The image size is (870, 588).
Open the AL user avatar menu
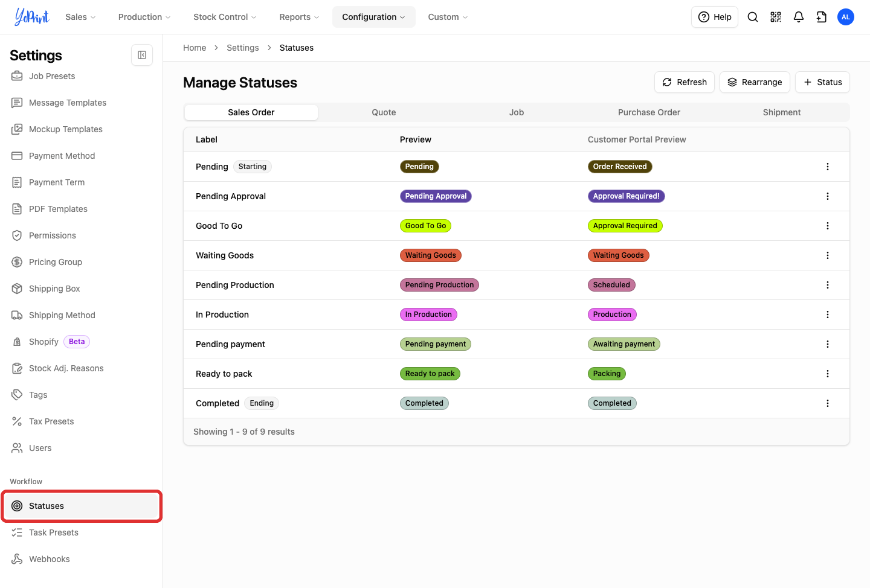(846, 17)
